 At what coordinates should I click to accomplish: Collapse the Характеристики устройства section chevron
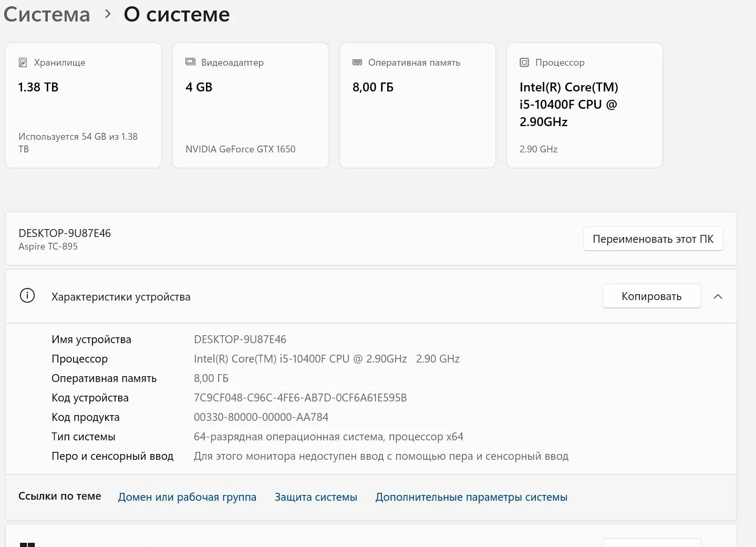pyautogui.click(x=718, y=296)
